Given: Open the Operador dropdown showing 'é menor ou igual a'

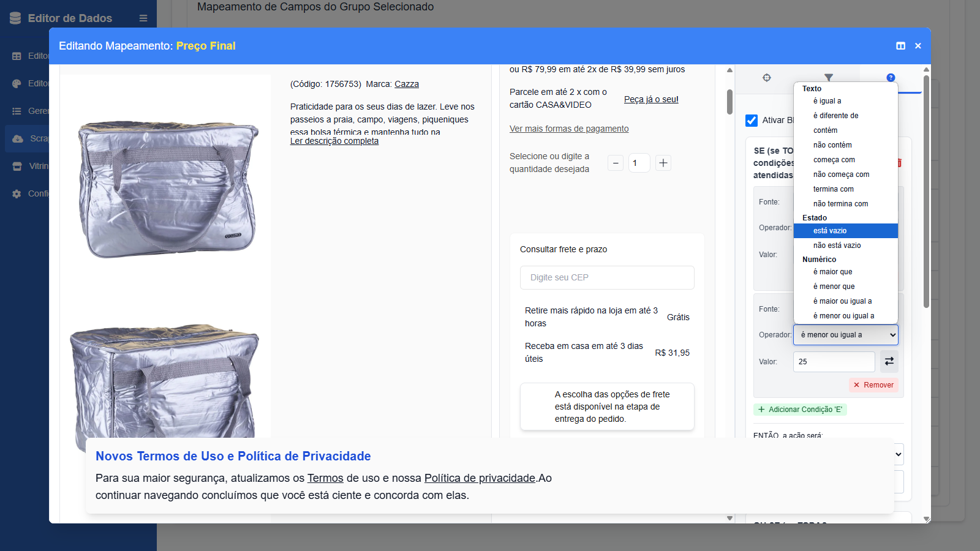Looking at the screenshot, I should pos(845,335).
